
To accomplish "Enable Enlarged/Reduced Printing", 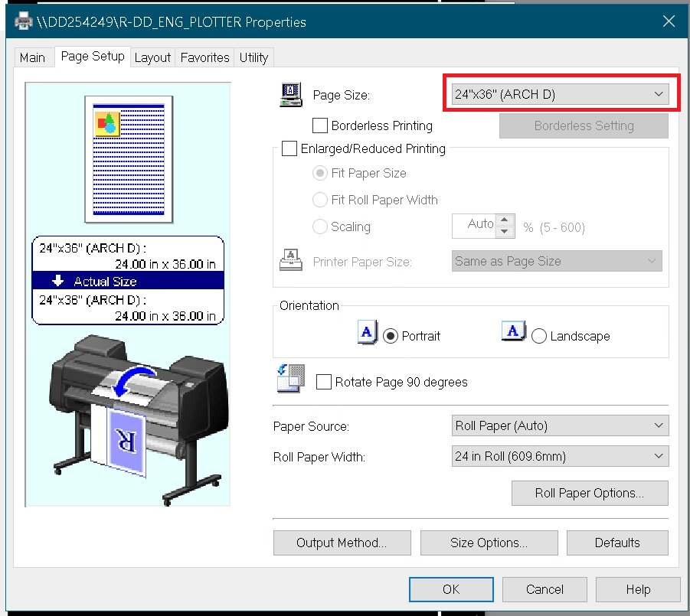I will 289,148.
